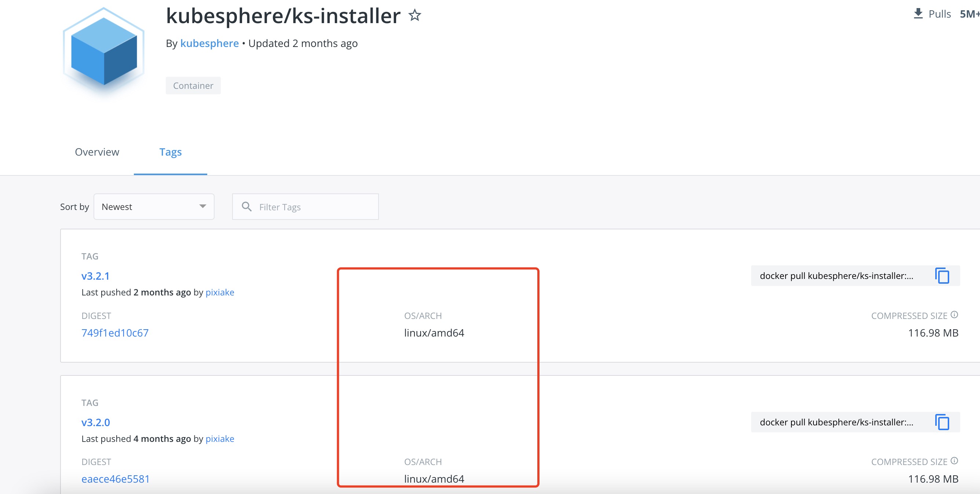
Task: Select the Tags tab
Action: [171, 152]
